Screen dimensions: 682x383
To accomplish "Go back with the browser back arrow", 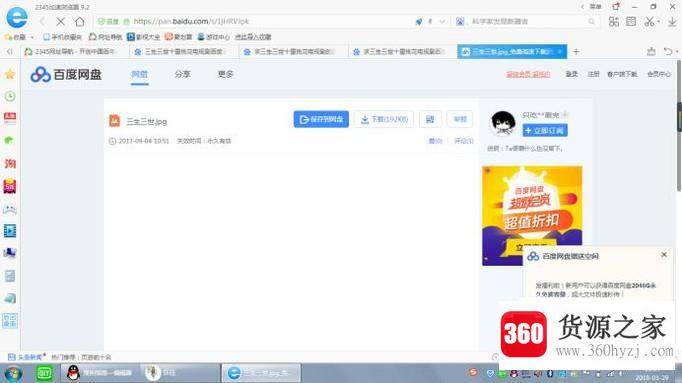I will click(x=43, y=21).
